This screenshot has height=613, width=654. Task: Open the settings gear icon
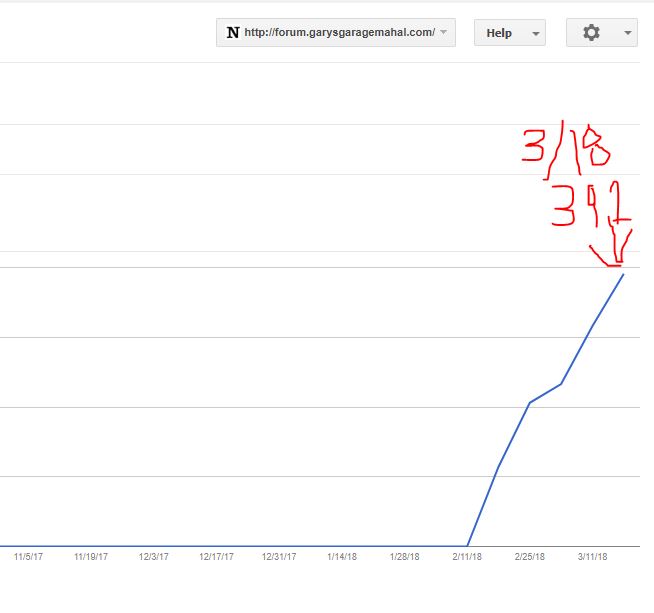591,33
